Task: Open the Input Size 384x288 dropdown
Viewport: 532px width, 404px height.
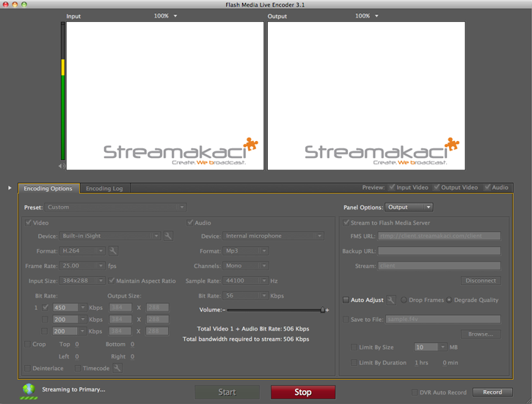Action: point(82,281)
